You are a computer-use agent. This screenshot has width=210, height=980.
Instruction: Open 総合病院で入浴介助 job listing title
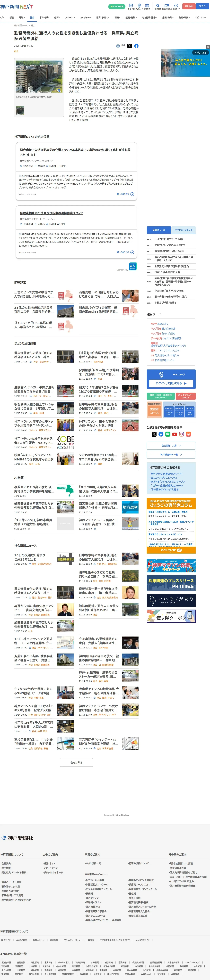(x=75, y=152)
